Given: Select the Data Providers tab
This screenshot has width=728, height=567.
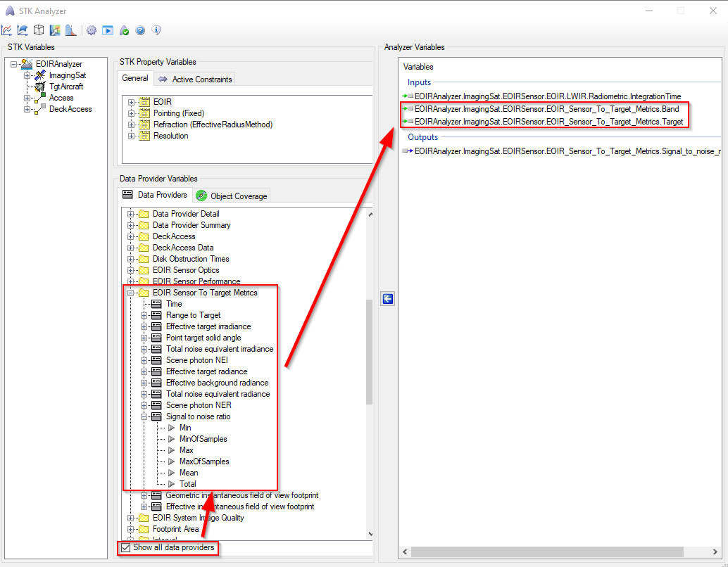Looking at the screenshot, I should (155, 195).
